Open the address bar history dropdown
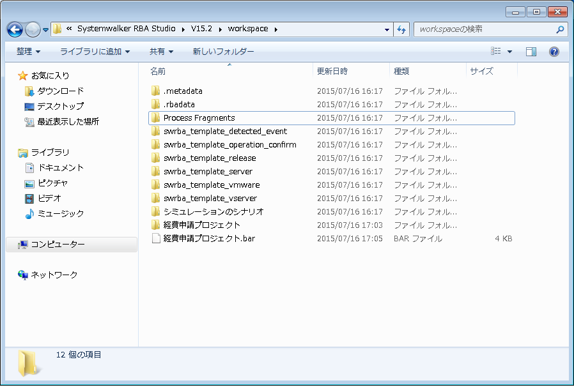 (x=387, y=29)
